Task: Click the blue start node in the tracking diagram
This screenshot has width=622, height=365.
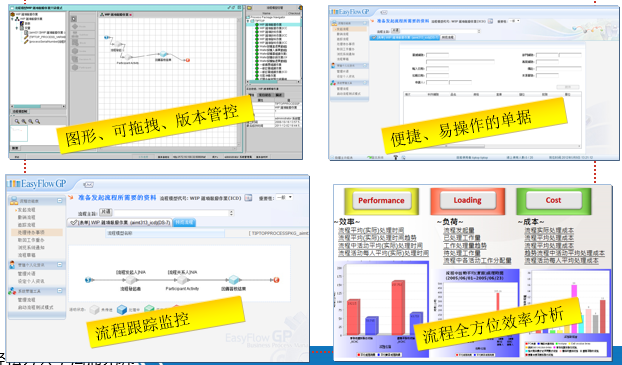Action: [88, 280]
